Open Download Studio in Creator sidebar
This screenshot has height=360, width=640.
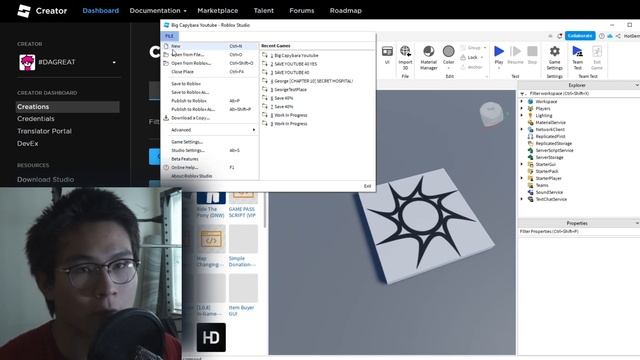click(46, 180)
